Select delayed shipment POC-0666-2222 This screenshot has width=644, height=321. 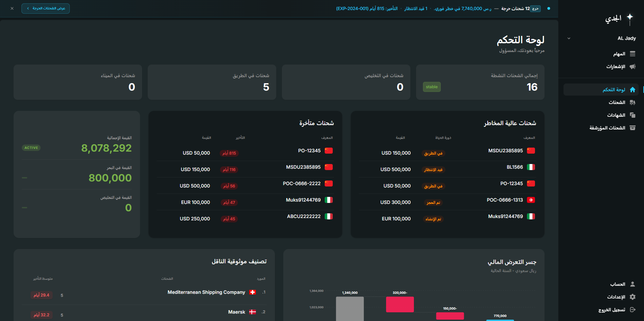click(x=245, y=185)
